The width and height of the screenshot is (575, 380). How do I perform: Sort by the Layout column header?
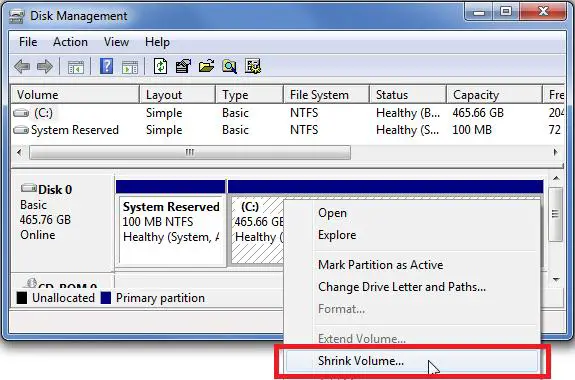pos(177,95)
